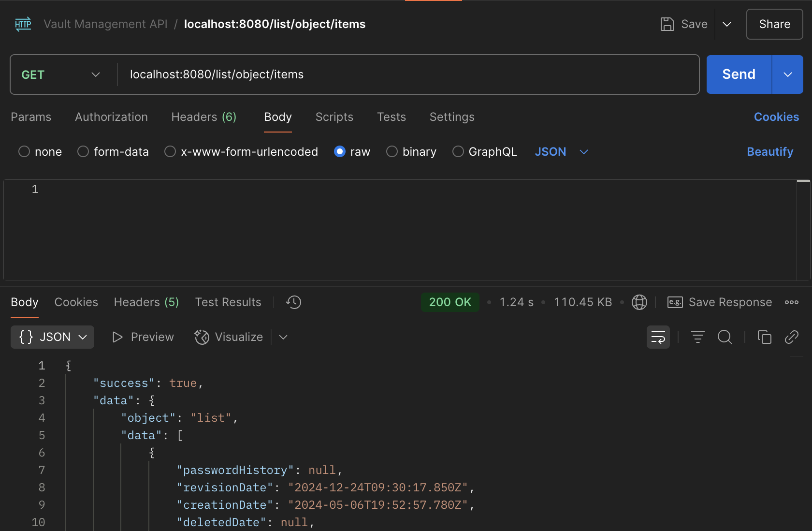Screen dimensions: 812x531
Task: Click the filter response icon
Action: pos(697,337)
